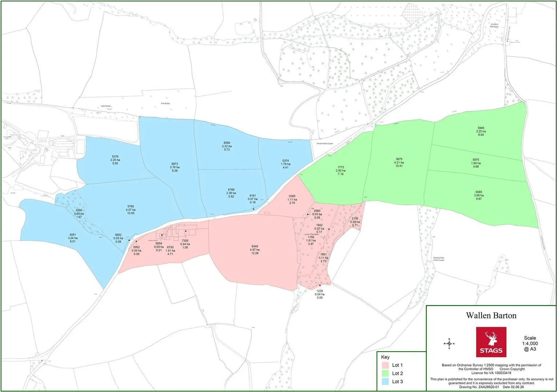
Task: Select the Lot 3 blue swatch
Action: 385,382
